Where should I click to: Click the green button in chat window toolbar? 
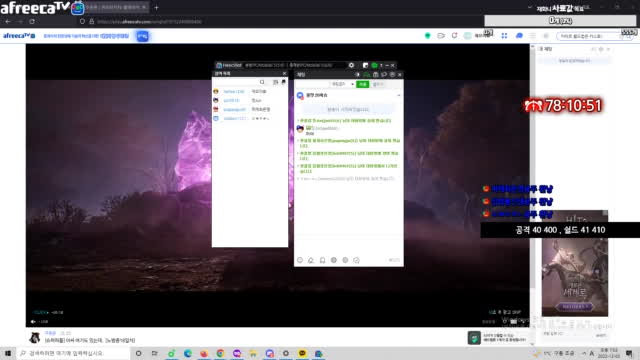pyautogui.click(x=362, y=84)
